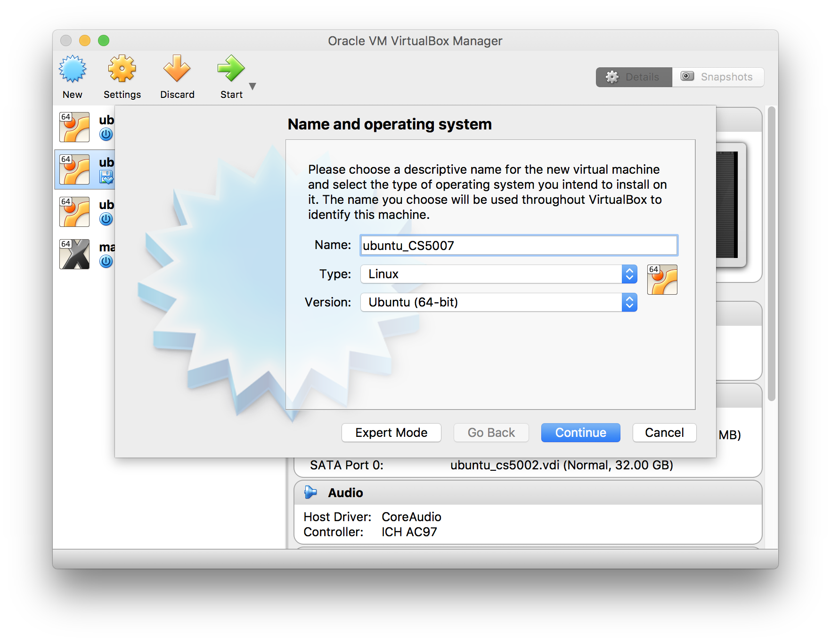Click the details pane vertical scrollbar
Image resolution: width=831 pixels, height=644 pixels.
click(771, 254)
